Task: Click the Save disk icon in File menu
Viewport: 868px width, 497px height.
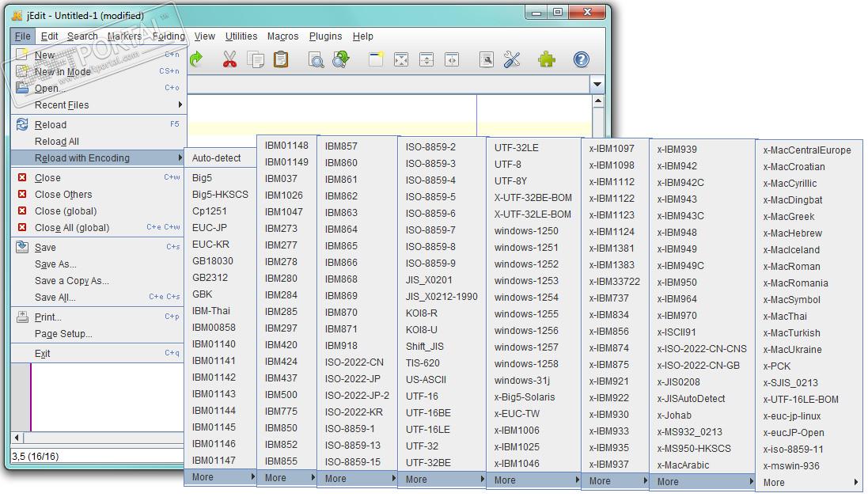Action: (x=22, y=247)
